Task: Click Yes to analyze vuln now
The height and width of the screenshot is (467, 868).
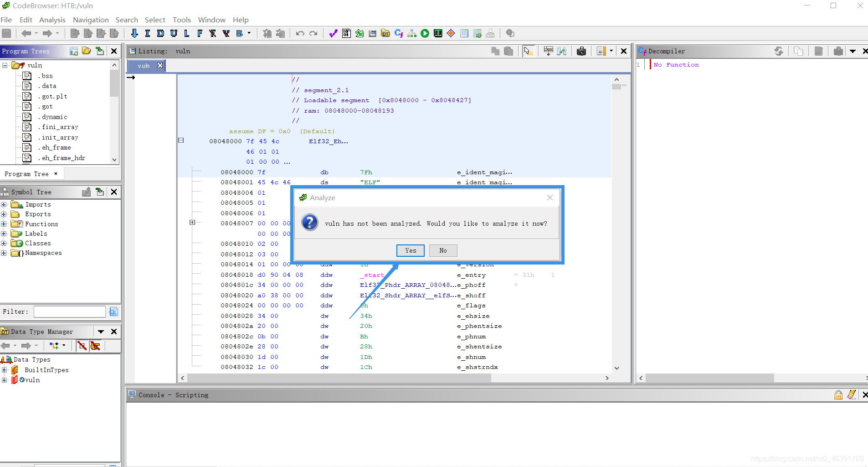Action: pyautogui.click(x=411, y=250)
